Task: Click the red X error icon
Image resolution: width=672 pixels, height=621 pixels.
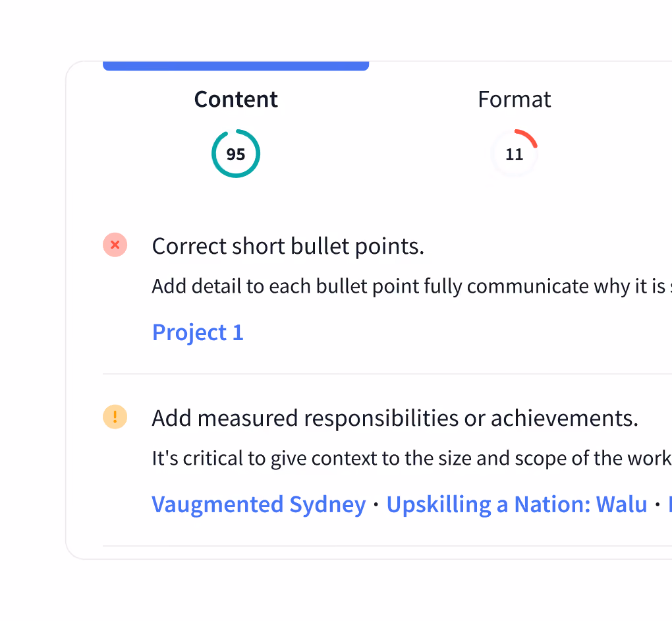Action: 115,245
